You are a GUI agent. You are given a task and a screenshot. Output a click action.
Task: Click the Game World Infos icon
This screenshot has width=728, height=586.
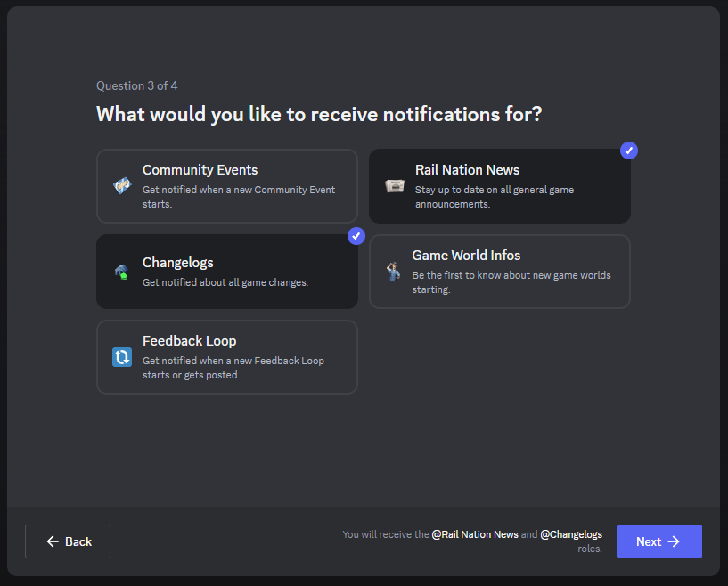point(393,272)
